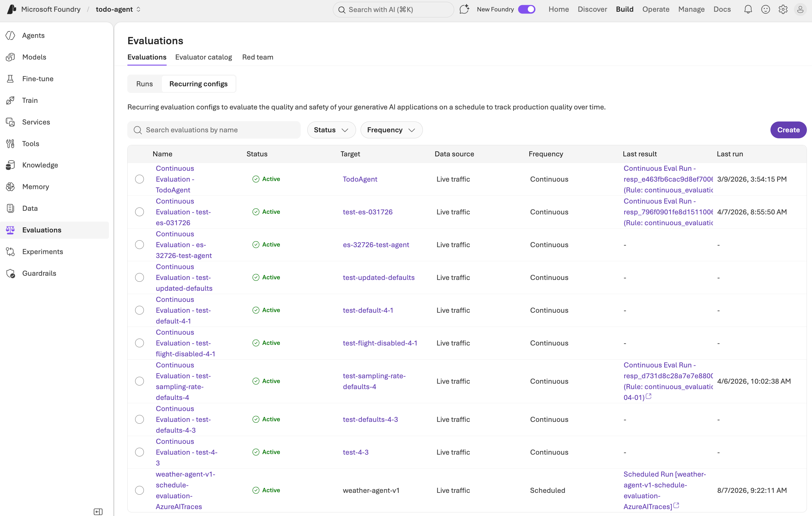812x516 pixels.
Task: Click the Search evaluations by name field
Action: point(214,130)
